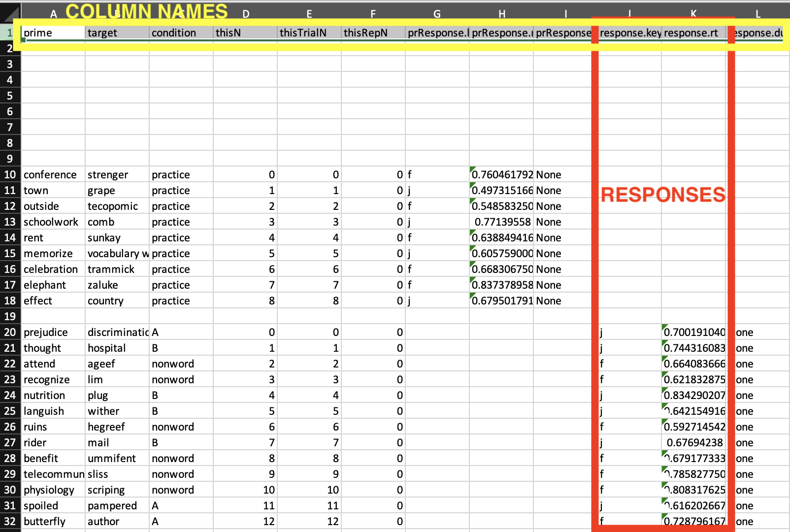The height and width of the screenshot is (532, 790).
Task: Click cell A1 containing prime
Action: [x=51, y=33]
